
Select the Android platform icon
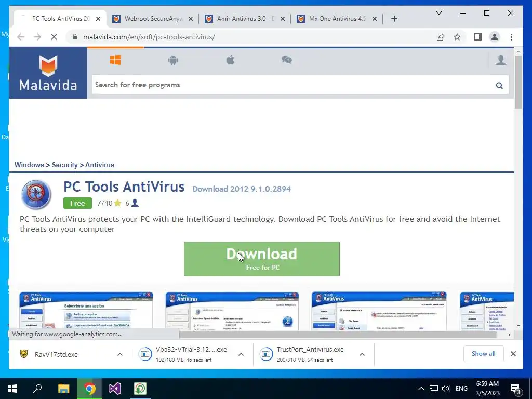173,60
